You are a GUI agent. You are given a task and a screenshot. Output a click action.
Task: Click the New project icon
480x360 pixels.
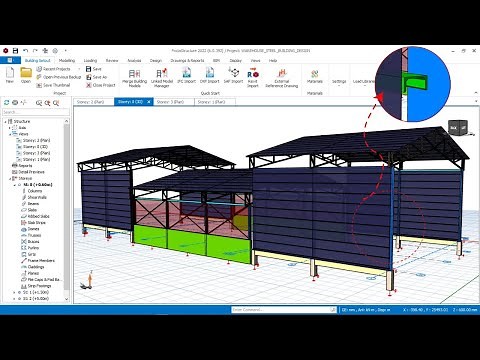10,73
